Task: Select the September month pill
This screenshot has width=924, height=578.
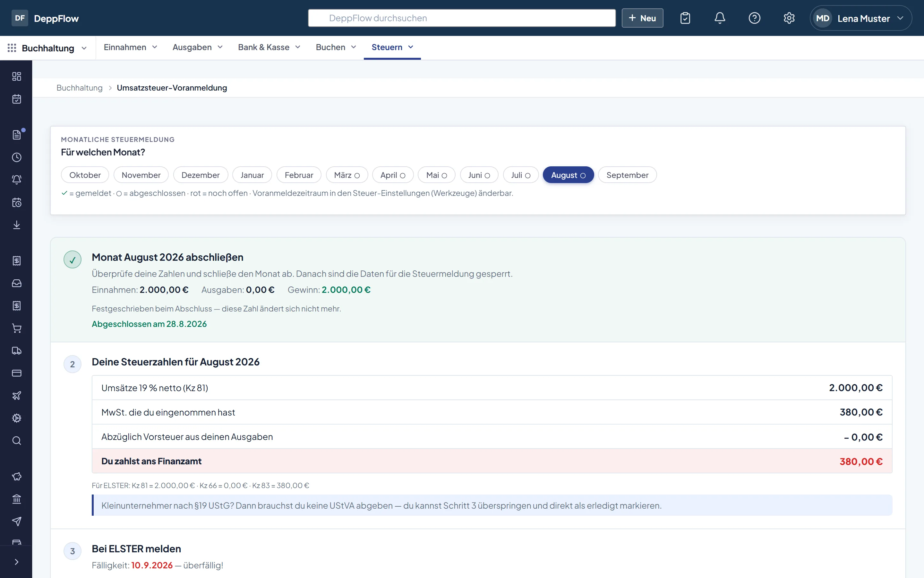Action: click(627, 175)
